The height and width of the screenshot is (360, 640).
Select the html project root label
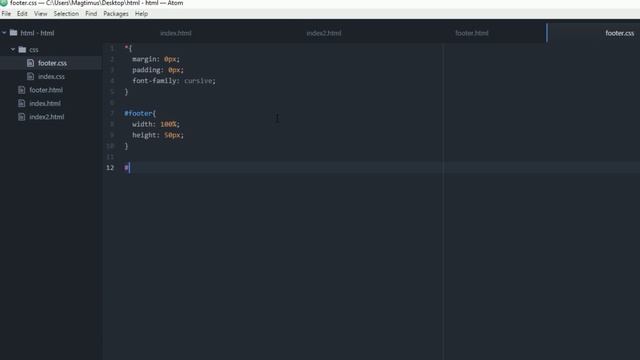(37, 33)
